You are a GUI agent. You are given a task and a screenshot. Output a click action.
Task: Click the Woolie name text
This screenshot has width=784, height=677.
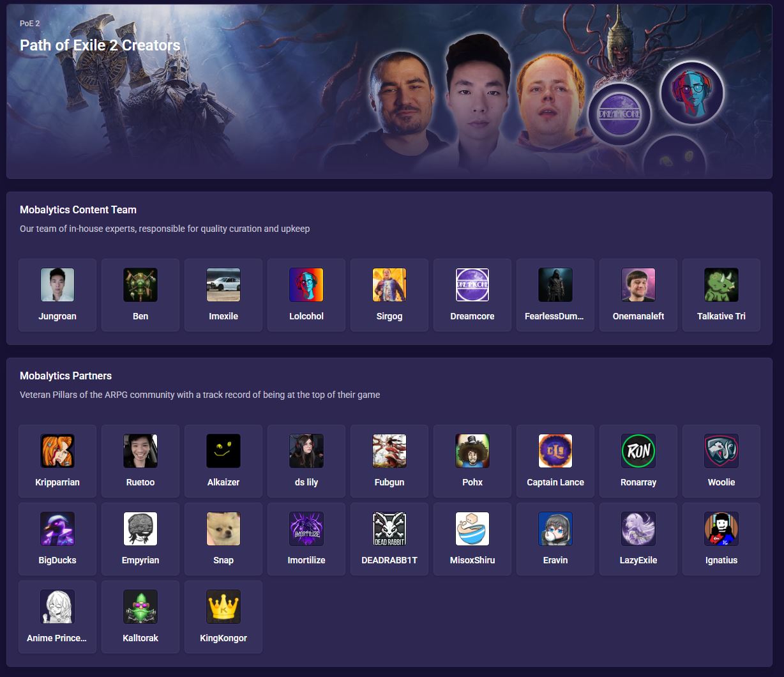point(721,482)
